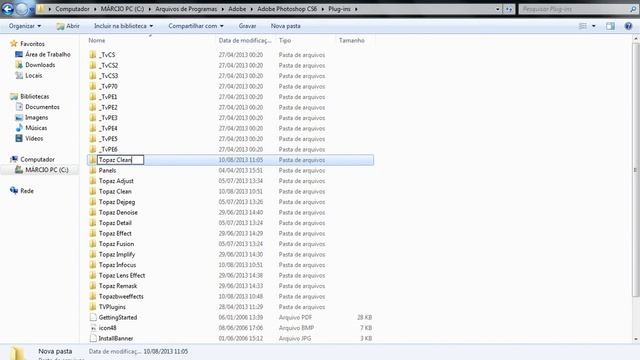The width and height of the screenshot is (640, 360).
Task: Select the GettingStarted PDF file icon
Action: pos(93,317)
